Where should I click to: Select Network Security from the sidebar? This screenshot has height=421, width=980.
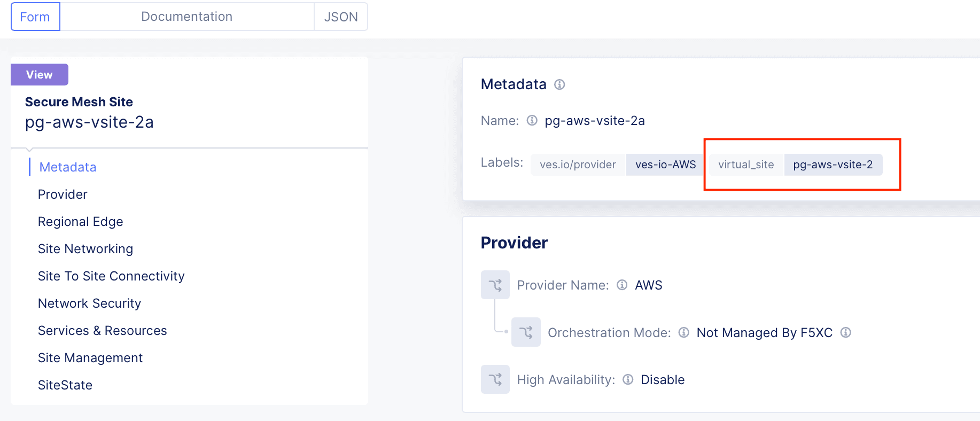tap(89, 303)
